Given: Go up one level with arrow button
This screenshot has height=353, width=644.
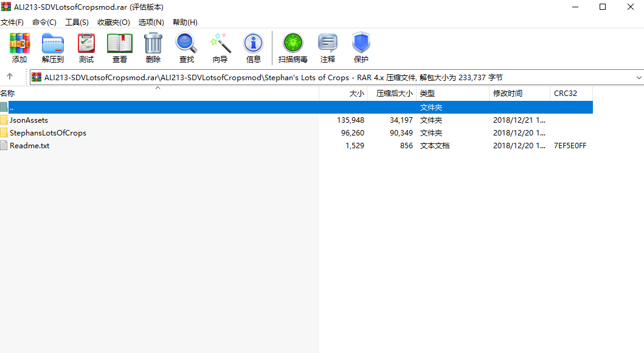Looking at the screenshot, I should point(10,77).
